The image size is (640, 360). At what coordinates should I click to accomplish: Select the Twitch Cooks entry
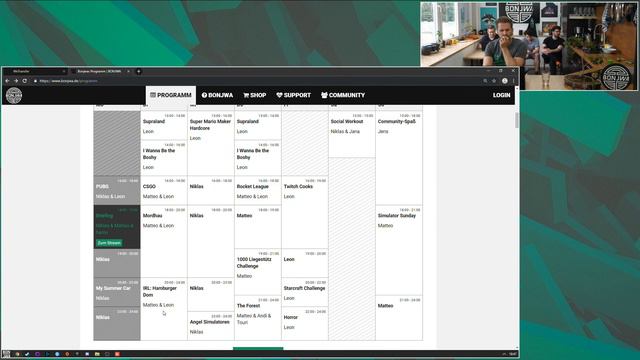(x=304, y=212)
